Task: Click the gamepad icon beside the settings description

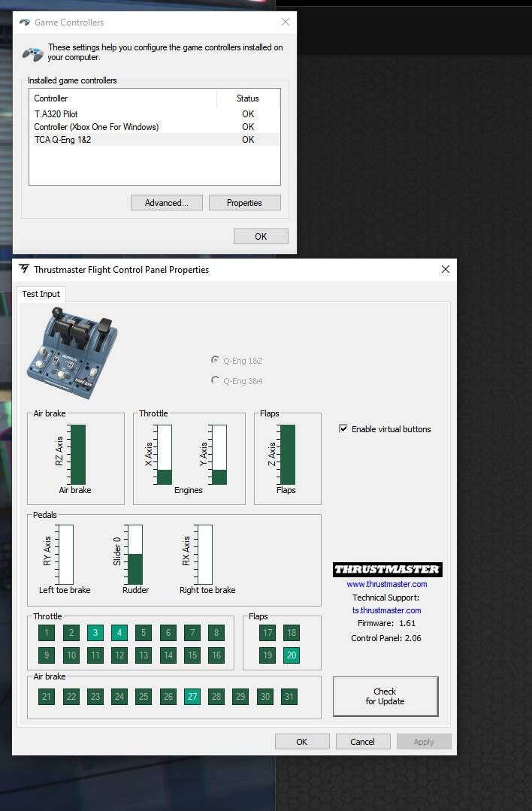Action: (x=32, y=53)
